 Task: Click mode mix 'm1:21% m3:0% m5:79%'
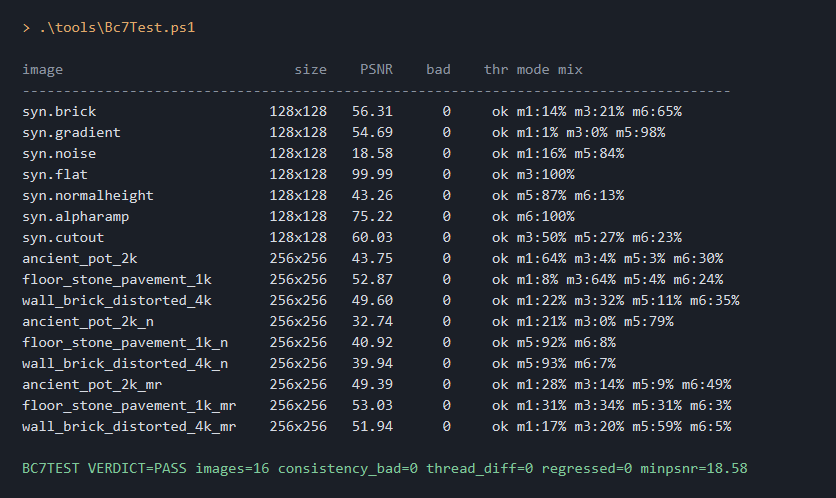coord(595,322)
